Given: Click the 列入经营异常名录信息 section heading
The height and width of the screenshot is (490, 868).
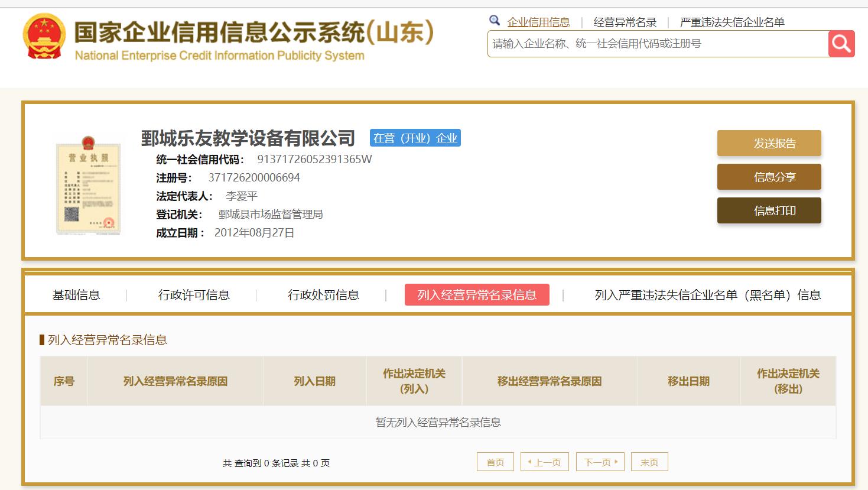Looking at the screenshot, I should point(108,340).
